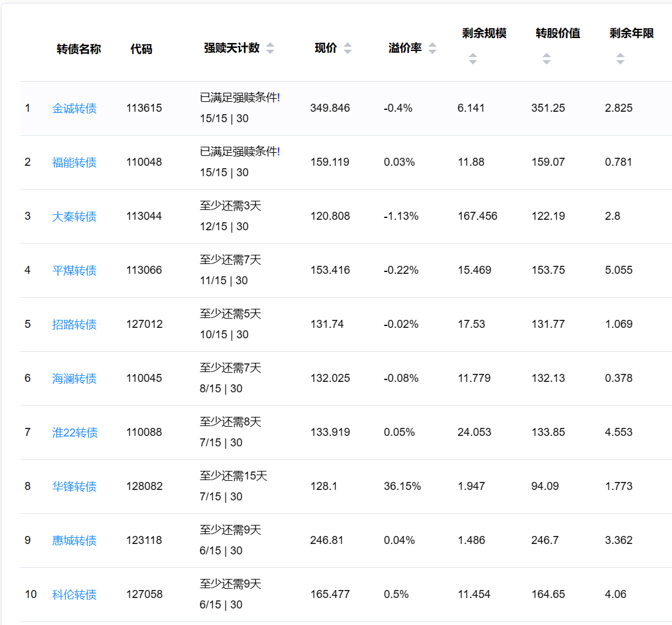The height and width of the screenshot is (625, 672).
Task: Click sort icon under 剩余规模
Action: pos(472,59)
